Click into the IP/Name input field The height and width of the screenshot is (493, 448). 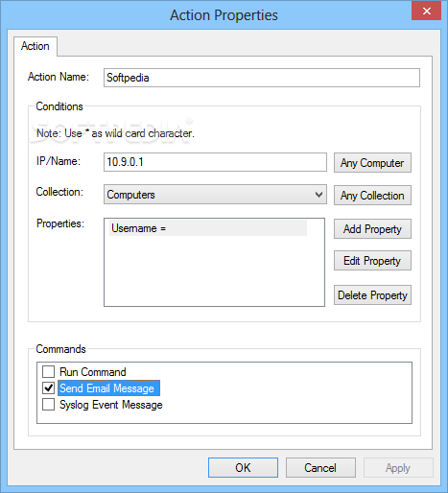pyautogui.click(x=215, y=162)
